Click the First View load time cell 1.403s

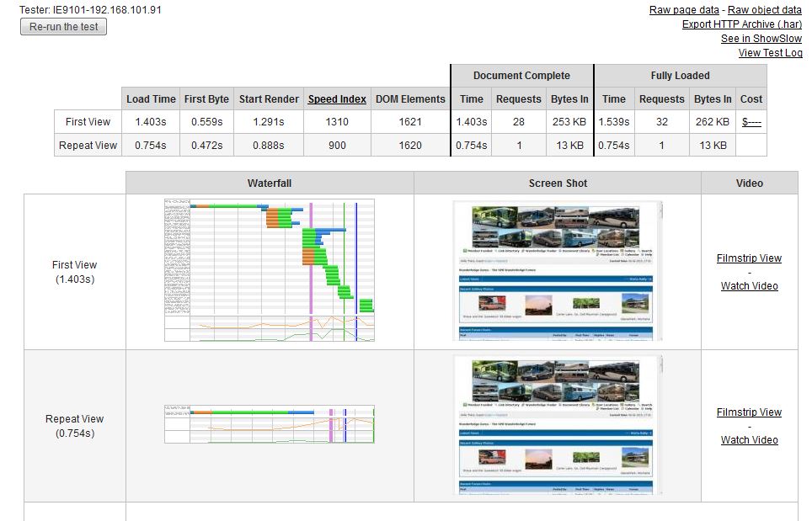click(x=151, y=122)
